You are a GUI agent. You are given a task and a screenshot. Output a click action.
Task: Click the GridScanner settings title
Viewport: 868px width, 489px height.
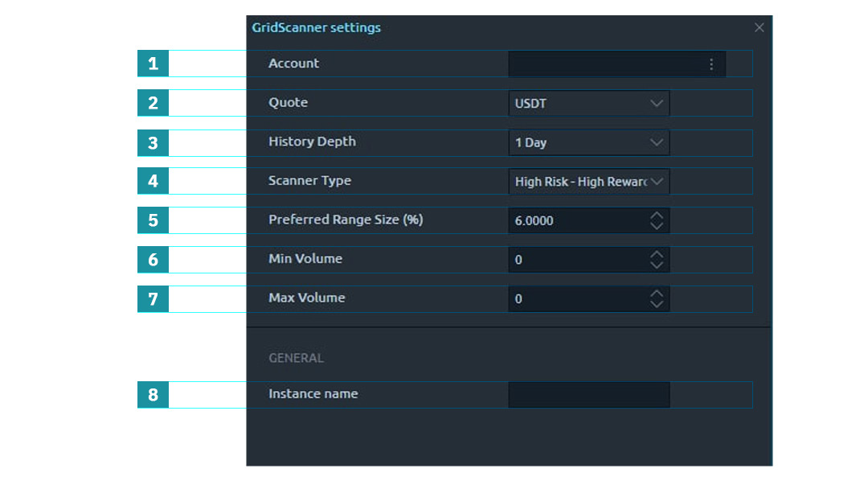[316, 27]
